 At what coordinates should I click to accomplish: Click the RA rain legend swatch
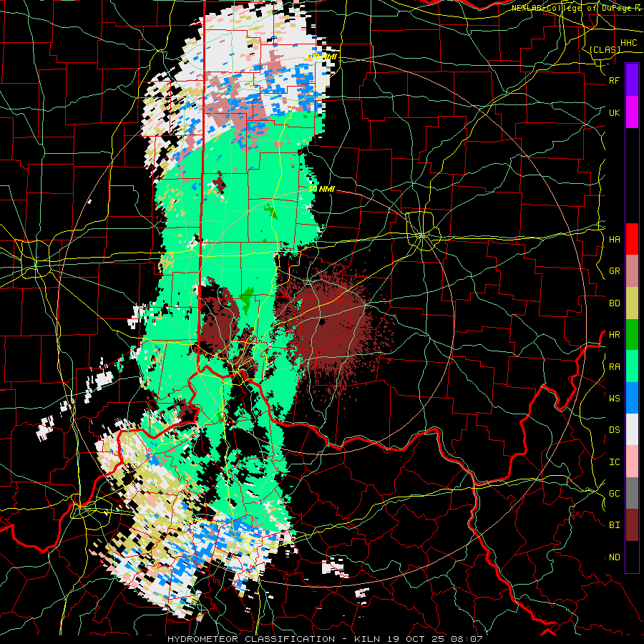point(632,366)
